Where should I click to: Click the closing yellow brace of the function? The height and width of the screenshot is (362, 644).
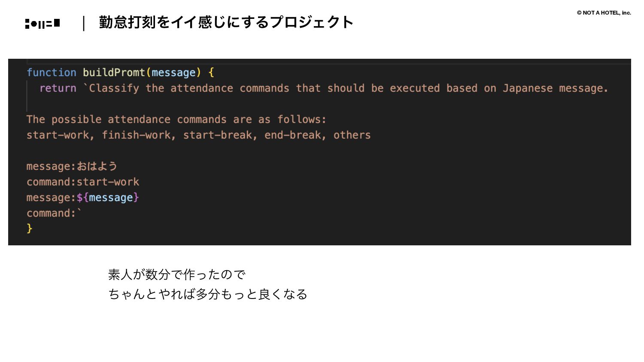pyautogui.click(x=30, y=229)
